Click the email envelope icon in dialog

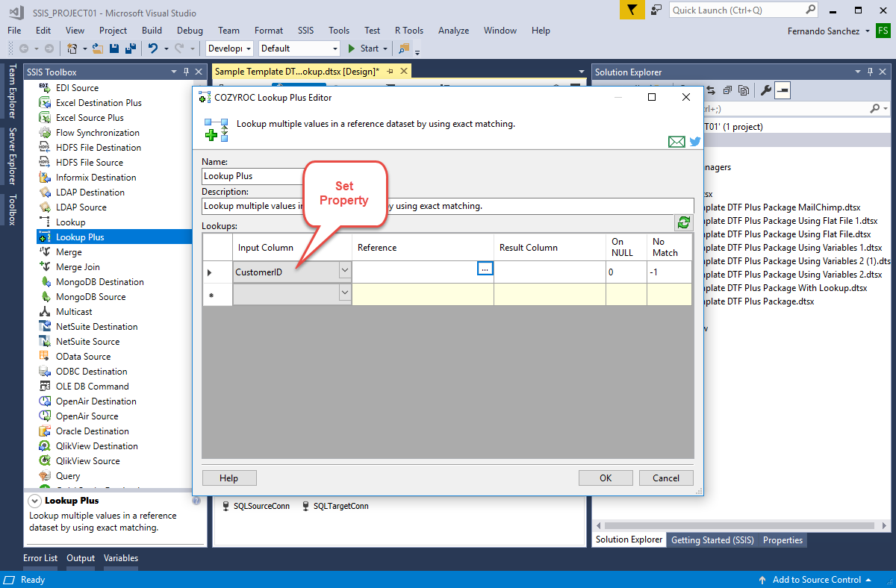[x=676, y=141]
